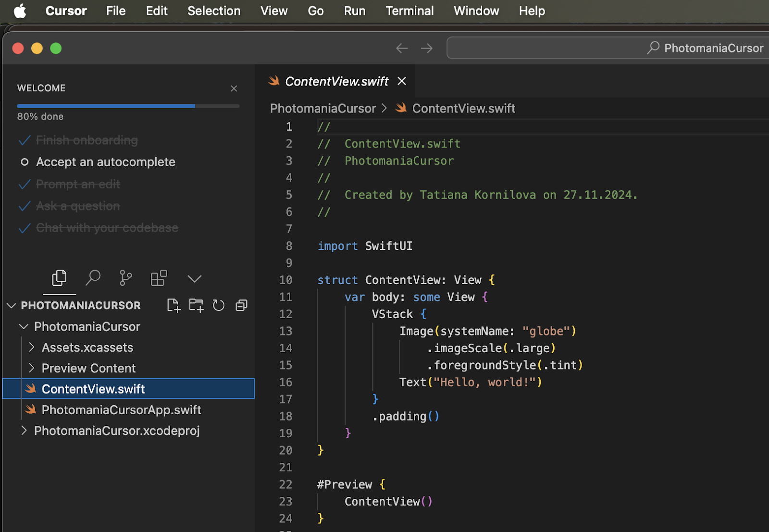Viewport: 769px width, 532px height.
Task: Click line number 13 in gutter
Action: pyautogui.click(x=285, y=331)
